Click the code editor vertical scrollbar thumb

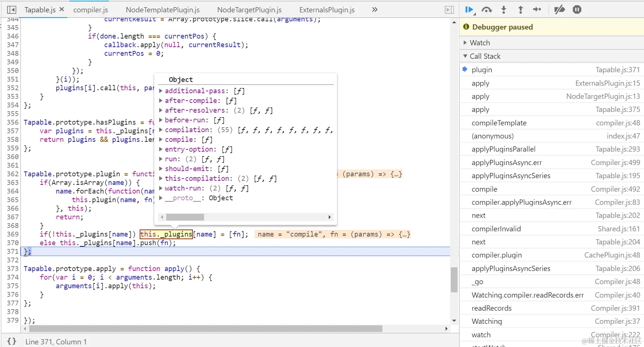pyautogui.click(x=454, y=279)
